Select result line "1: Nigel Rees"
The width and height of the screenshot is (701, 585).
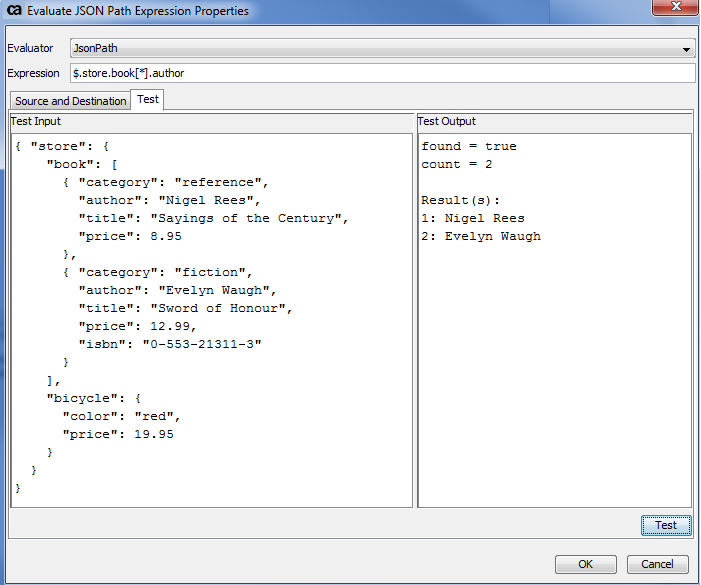[x=472, y=218]
